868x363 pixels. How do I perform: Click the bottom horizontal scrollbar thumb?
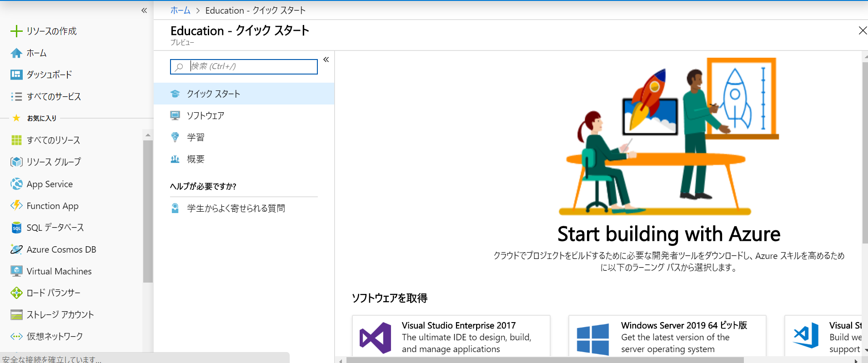point(545,360)
